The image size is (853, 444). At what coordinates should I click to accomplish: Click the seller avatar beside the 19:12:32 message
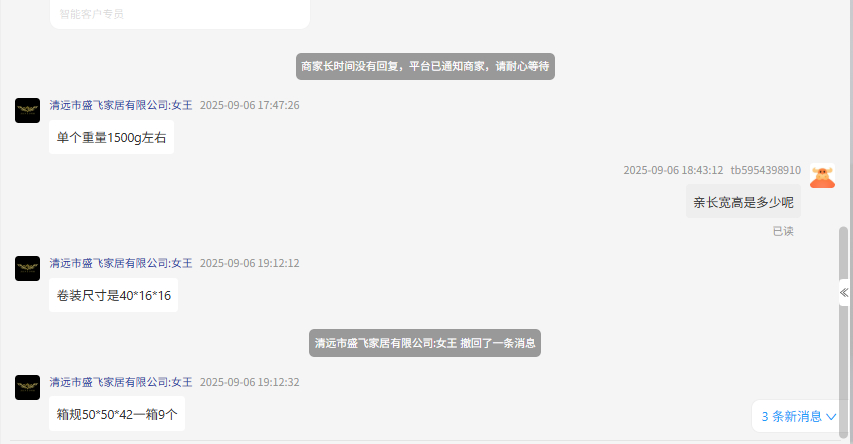point(27,387)
